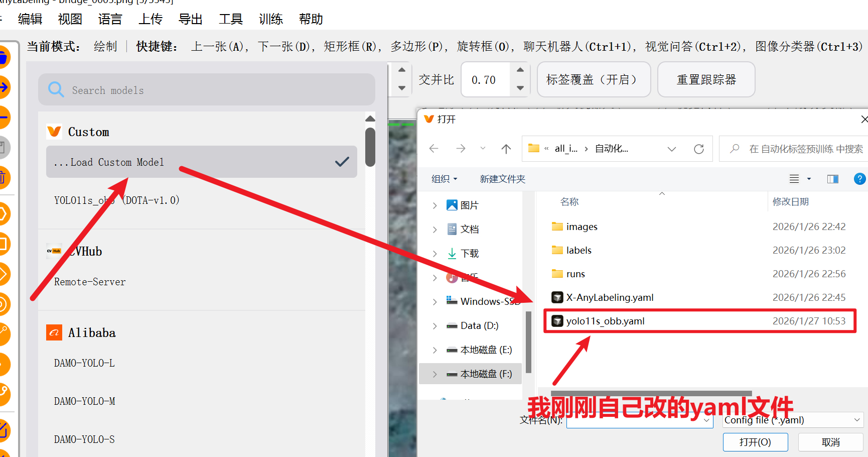868x457 pixels.
Task: Choose the DAMO-YOLO-M model
Action: (84, 401)
